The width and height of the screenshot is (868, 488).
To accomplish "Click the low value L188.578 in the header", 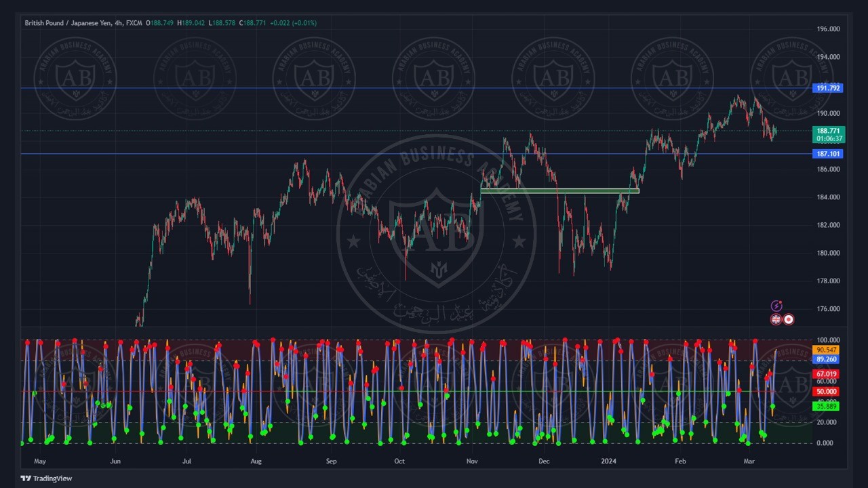I will coord(222,23).
